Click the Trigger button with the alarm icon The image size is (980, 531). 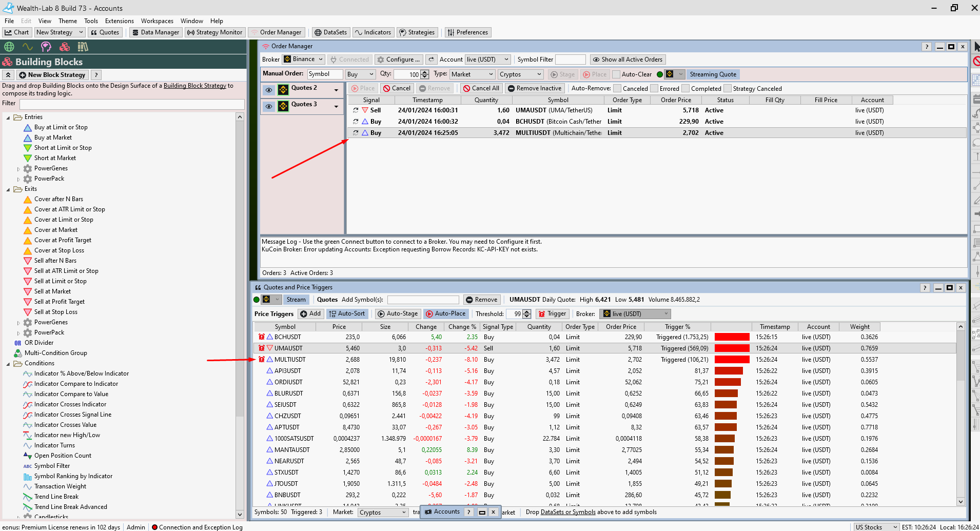[x=552, y=314]
